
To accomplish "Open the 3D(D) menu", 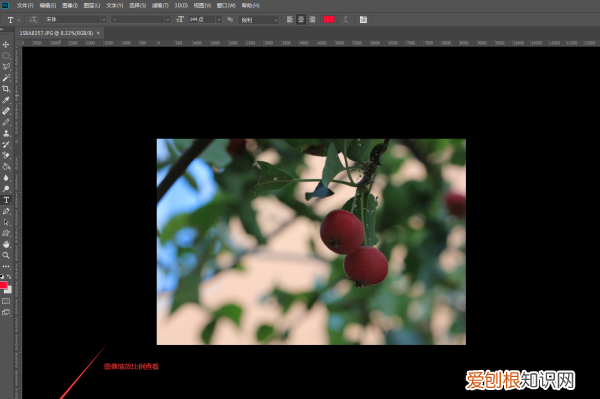I will 181,5.
